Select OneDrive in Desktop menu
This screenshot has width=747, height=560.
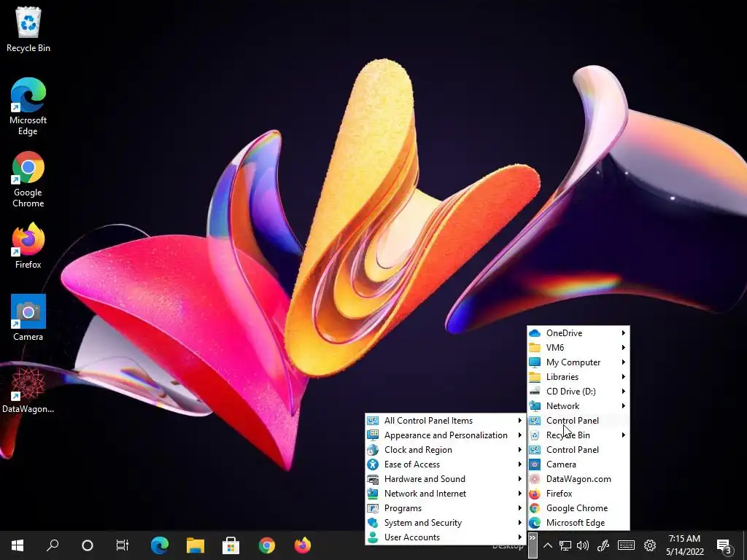578,332
